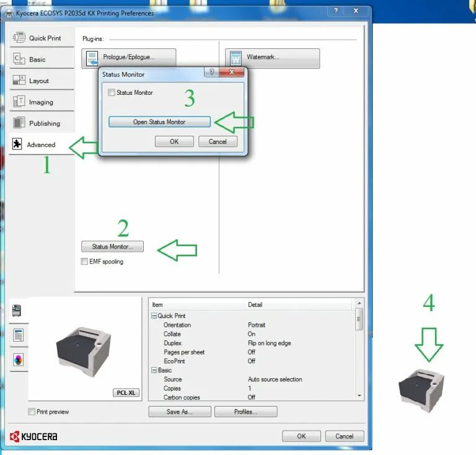Toggle the EMF spooling checkbox
476x455 pixels.
point(84,262)
